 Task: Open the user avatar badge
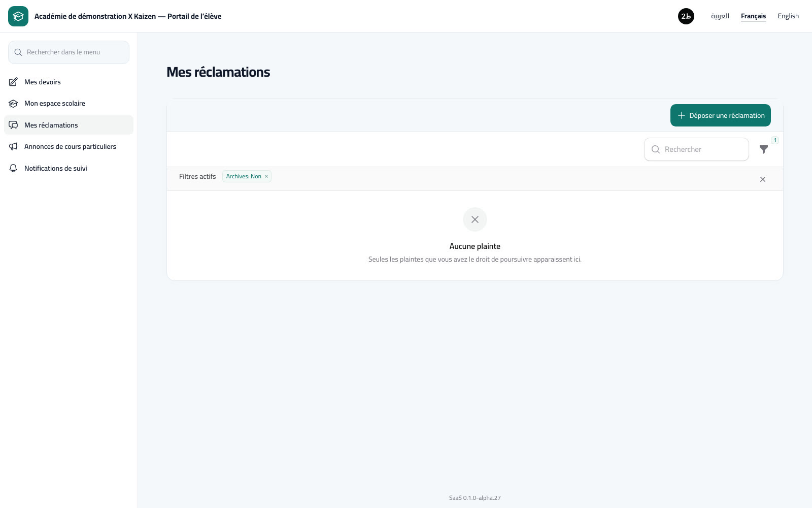tap(686, 16)
